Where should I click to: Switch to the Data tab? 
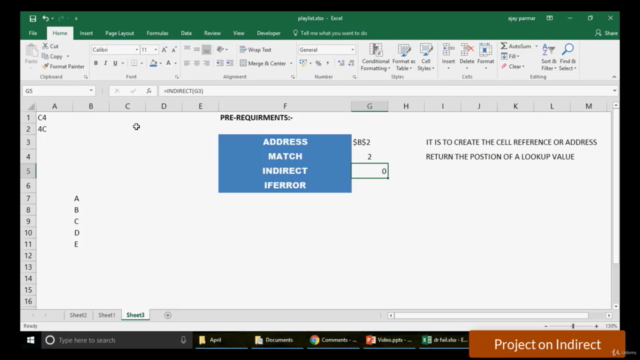click(186, 33)
